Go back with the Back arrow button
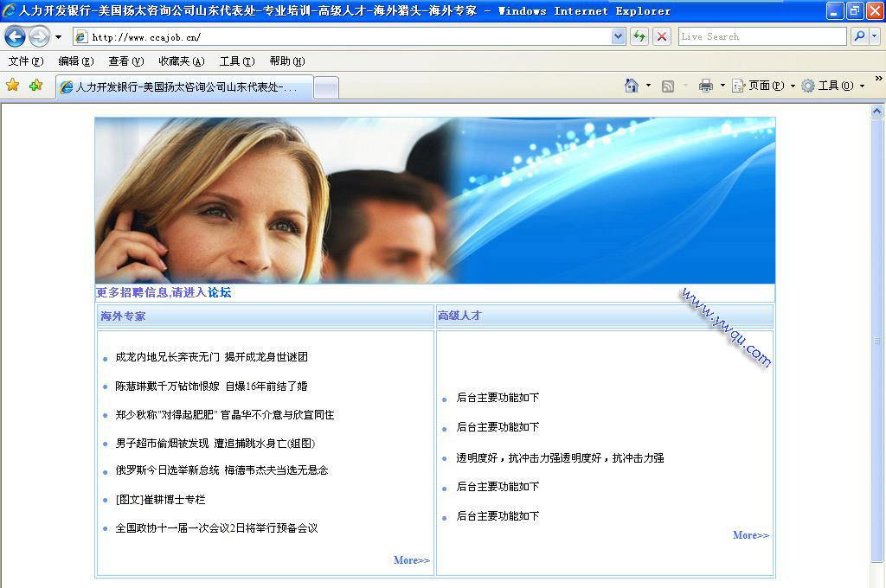886x588 pixels. coord(16,36)
